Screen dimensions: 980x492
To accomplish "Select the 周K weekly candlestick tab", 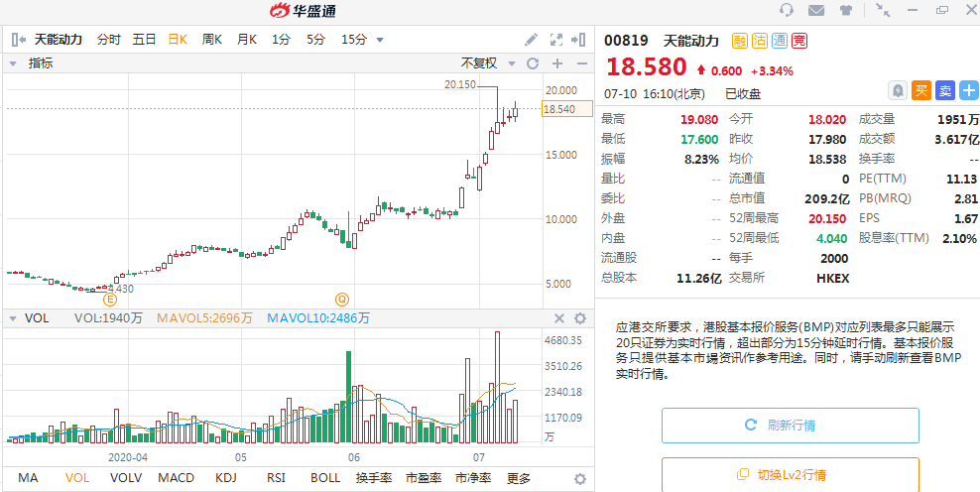I will [x=212, y=40].
